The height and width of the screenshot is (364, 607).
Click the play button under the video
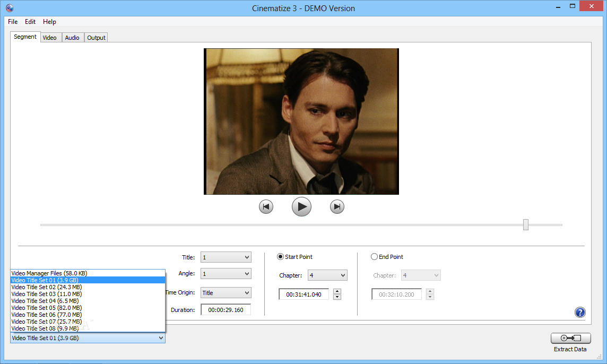(x=301, y=206)
